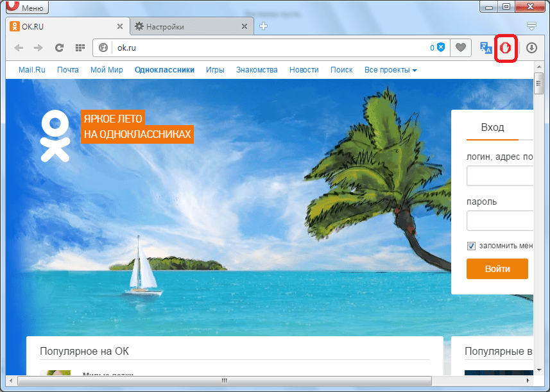This screenshot has width=550, height=392.
Task: Expand the Все проекты dropdown
Action: (390, 70)
